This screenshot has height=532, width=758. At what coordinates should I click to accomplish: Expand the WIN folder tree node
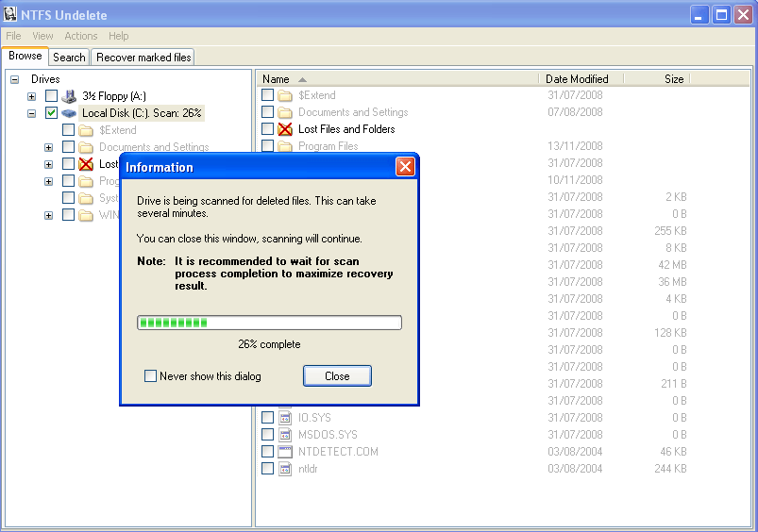48,215
